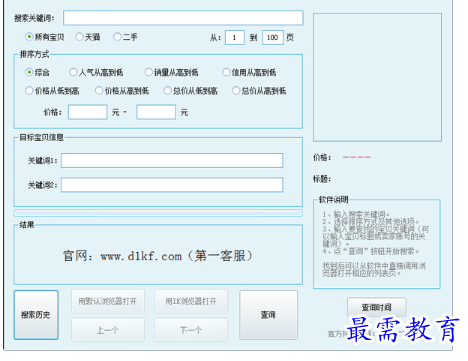The image size is (468, 361).
Task: Open 搜索历史 button
Action: pyautogui.click(x=36, y=315)
